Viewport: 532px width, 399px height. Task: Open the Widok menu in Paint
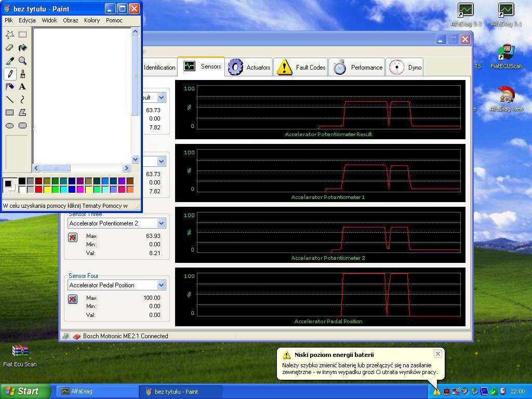[49, 20]
